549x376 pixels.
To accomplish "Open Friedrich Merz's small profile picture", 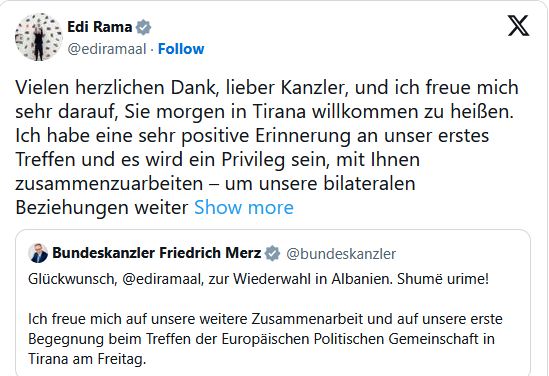I will [38, 253].
